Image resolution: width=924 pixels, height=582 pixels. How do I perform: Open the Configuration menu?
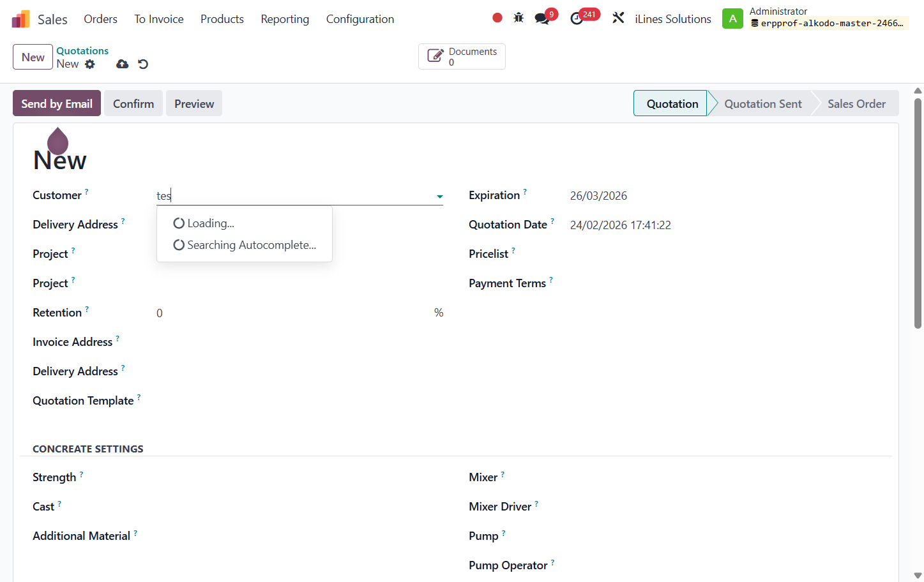[360, 19]
